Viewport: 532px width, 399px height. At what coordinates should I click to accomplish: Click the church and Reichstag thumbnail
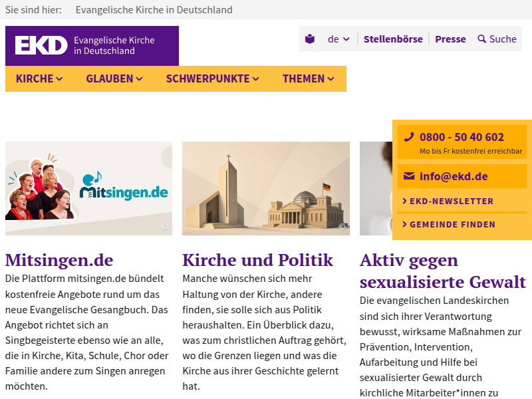(266, 188)
